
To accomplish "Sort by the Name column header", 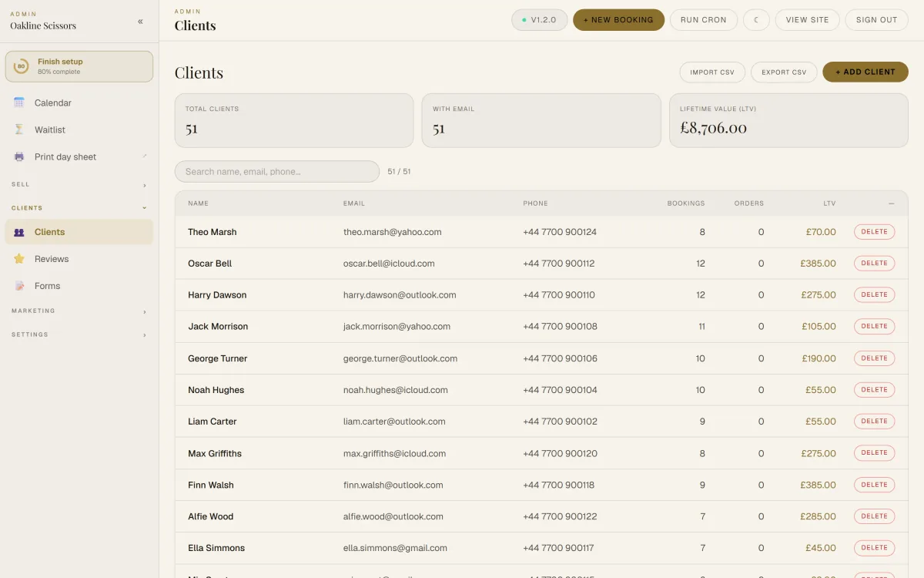I will (198, 203).
